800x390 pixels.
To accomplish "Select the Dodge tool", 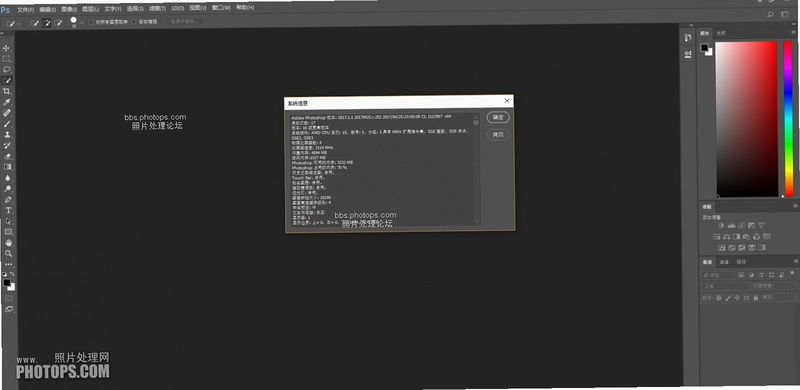I will click(8, 188).
